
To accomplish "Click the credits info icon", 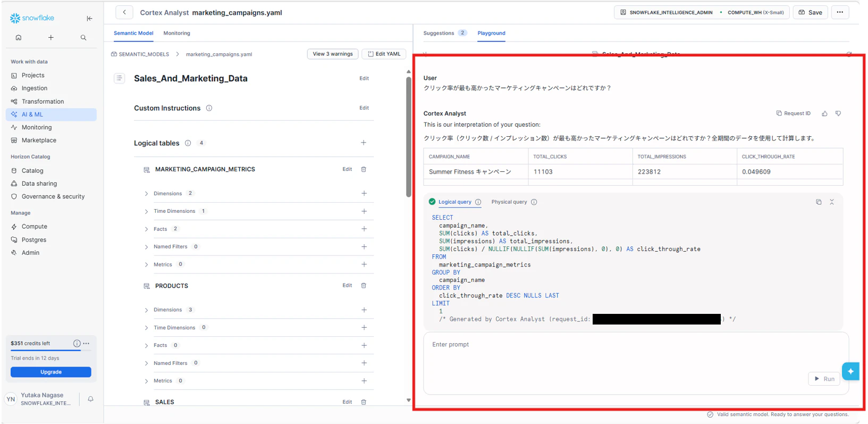I will pos(77,344).
